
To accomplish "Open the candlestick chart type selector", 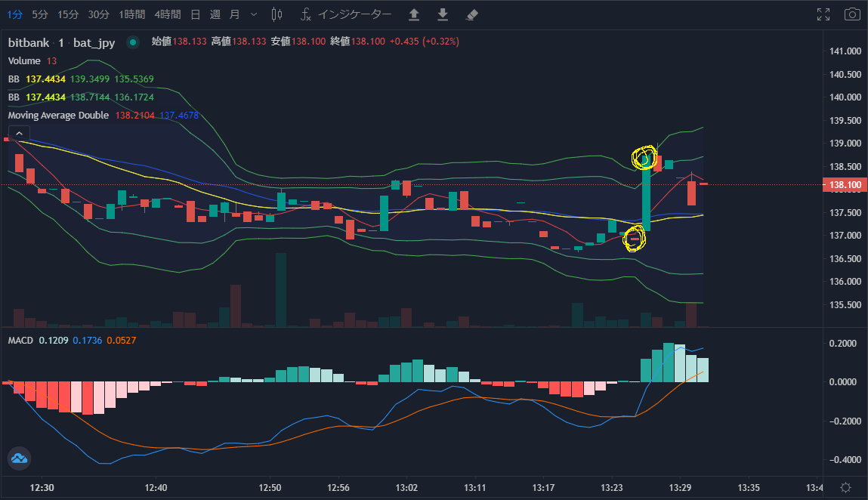I will pos(276,14).
